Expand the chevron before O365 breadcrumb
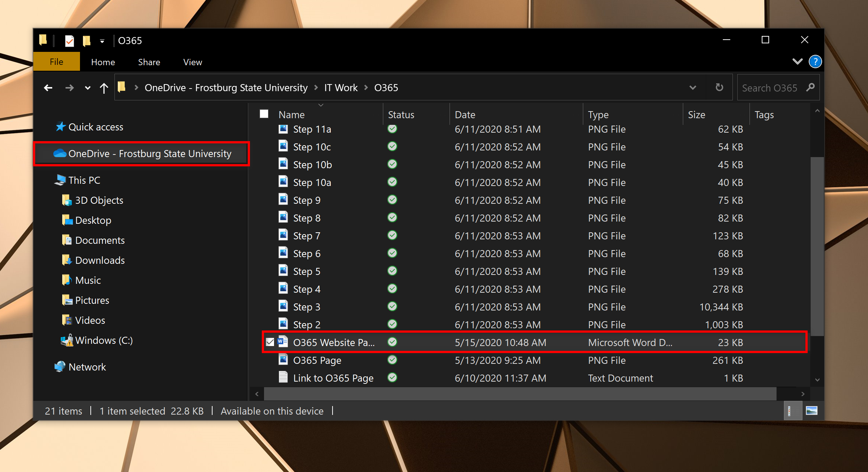The height and width of the screenshot is (472, 868). pos(366,88)
